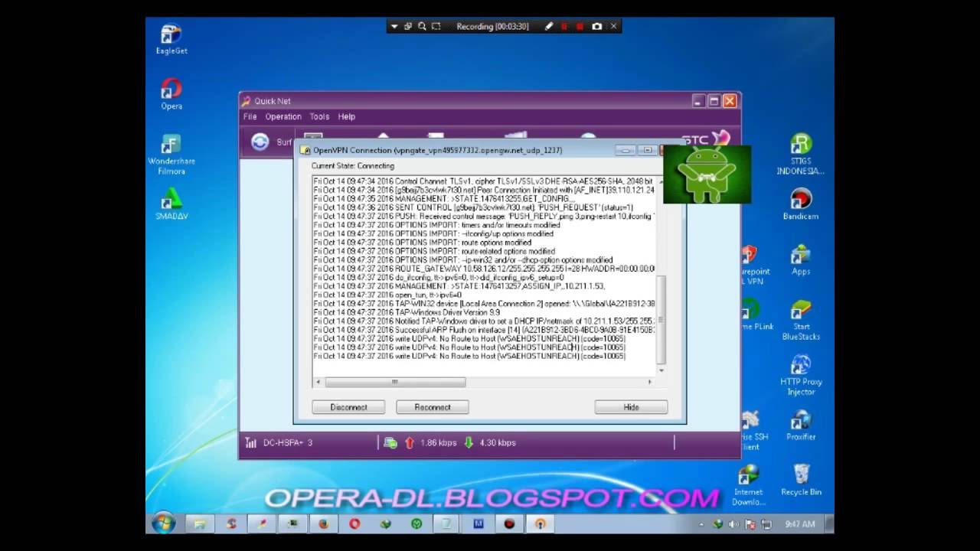Viewport: 980px width, 551px height.
Task: Click the Windows Start button
Action: pyautogui.click(x=163, y=523)
